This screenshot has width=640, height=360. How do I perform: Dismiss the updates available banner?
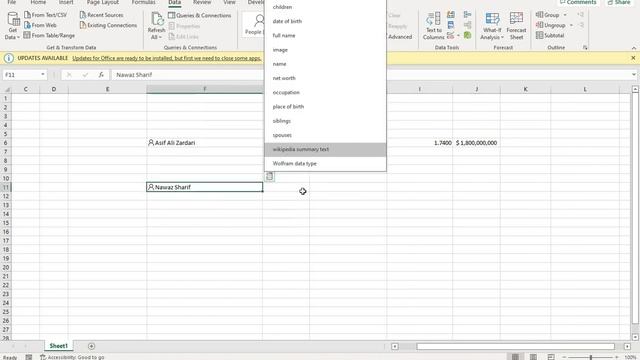633,58
